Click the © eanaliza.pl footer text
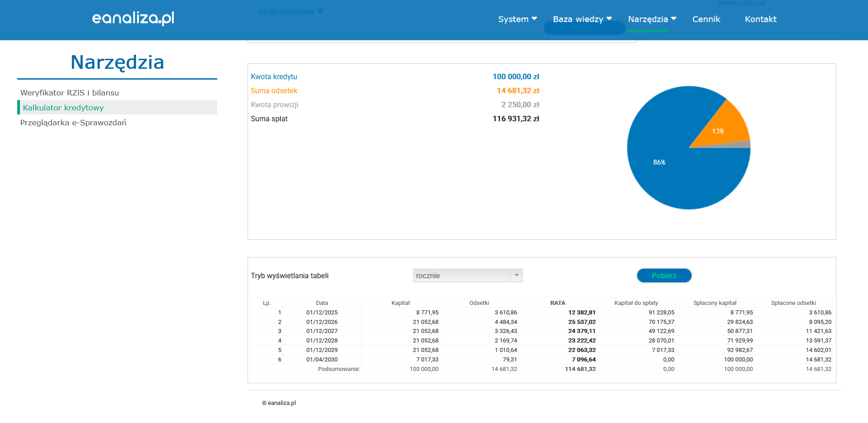Screen dimensions: 868x423 click(x=279, y=403)
